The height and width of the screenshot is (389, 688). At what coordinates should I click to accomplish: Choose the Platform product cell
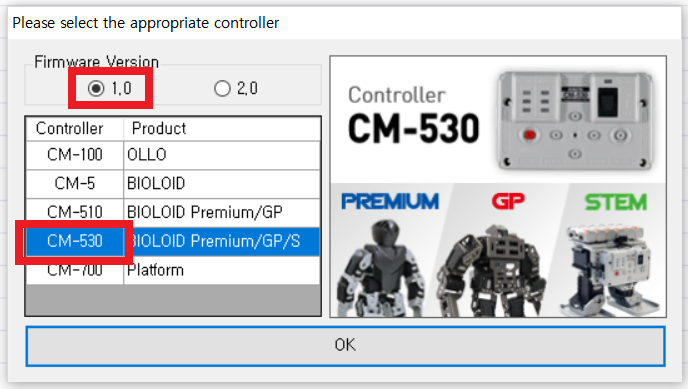pyautogui.click(x=222, y=270)
